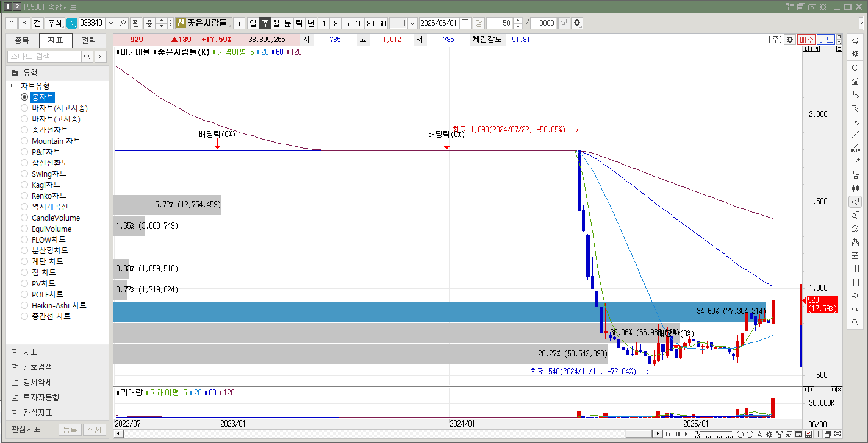Viewport: 868px width, 443px height.
Task: Click the paint roller icon in bottom bar
Action: (779, 434)
